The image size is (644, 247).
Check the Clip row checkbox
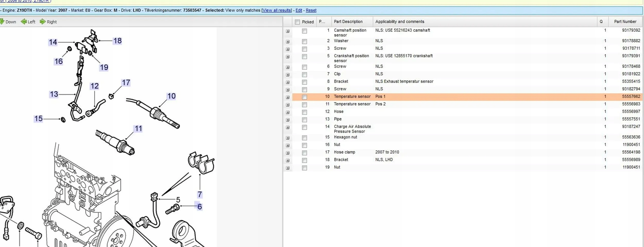(304, 75)
